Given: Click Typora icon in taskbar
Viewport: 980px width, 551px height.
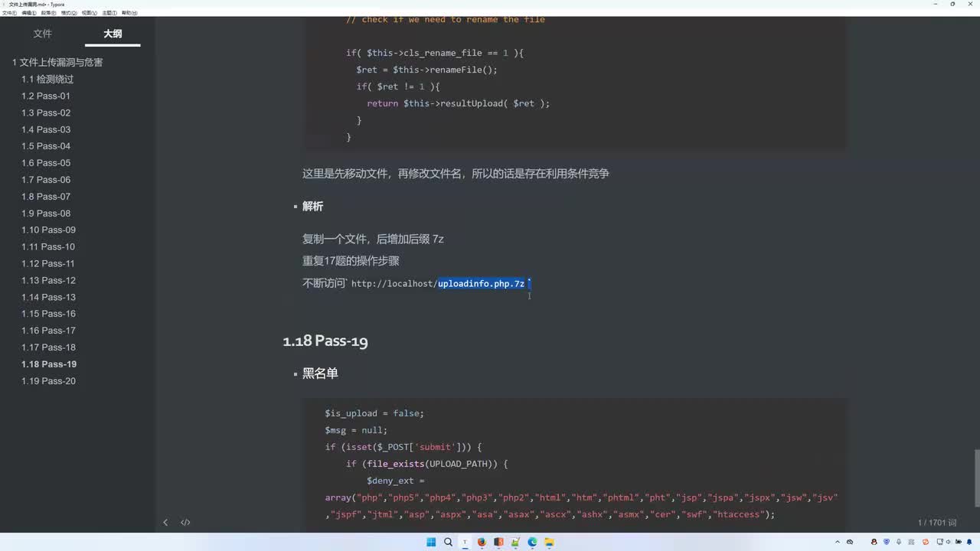Looking at the screenshot, I should pos(465,542).
